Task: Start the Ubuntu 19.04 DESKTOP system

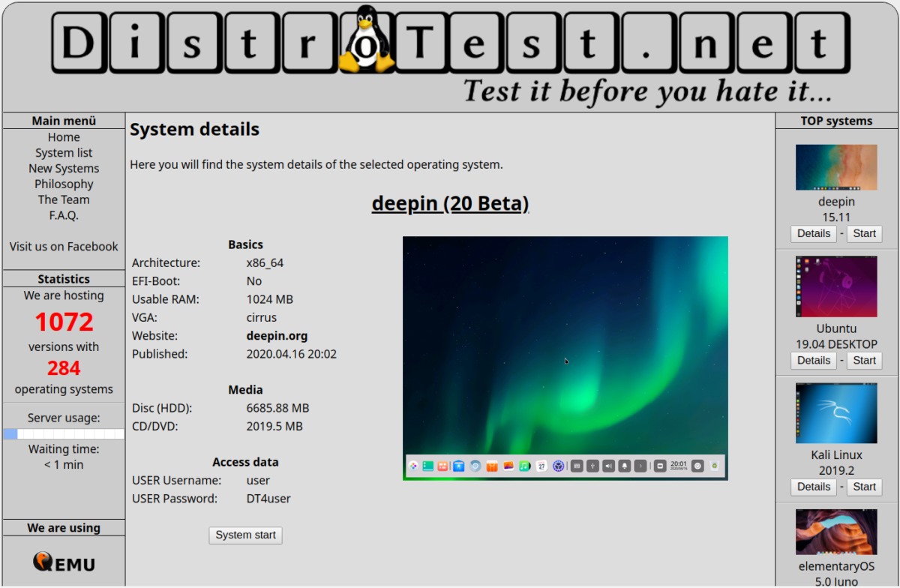Action: [864, 360]
